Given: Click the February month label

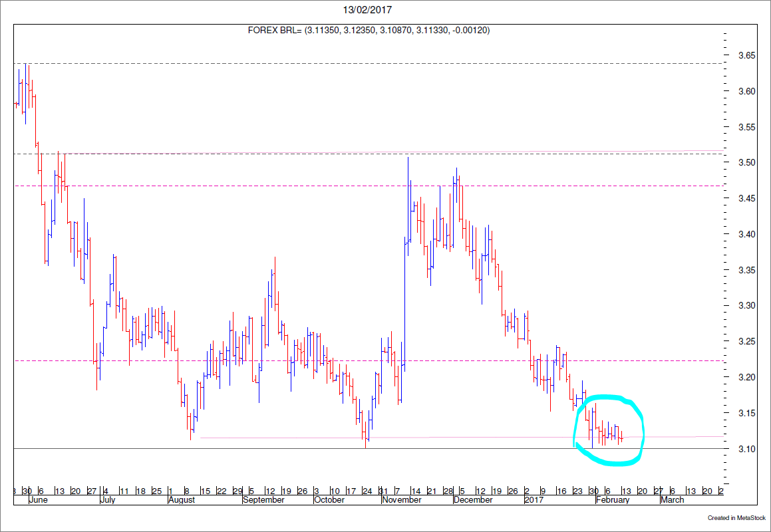Looking at the screenshot, I should coord(613,500).
